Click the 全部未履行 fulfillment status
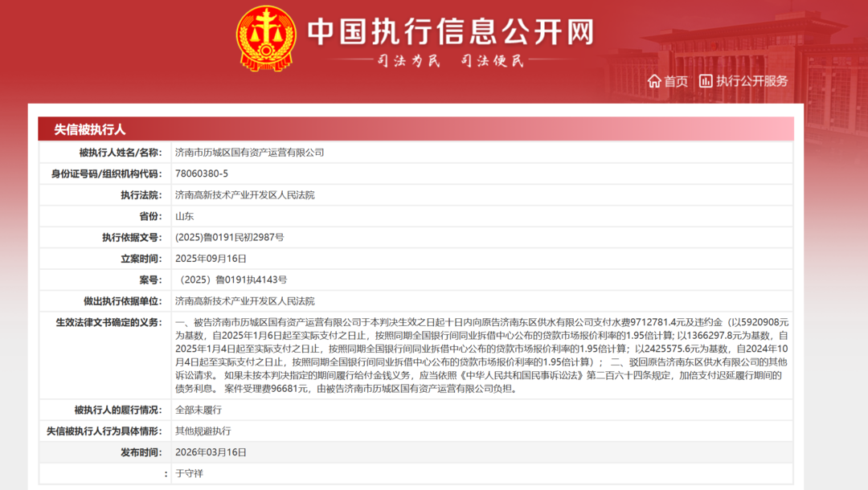 [198, 410]
